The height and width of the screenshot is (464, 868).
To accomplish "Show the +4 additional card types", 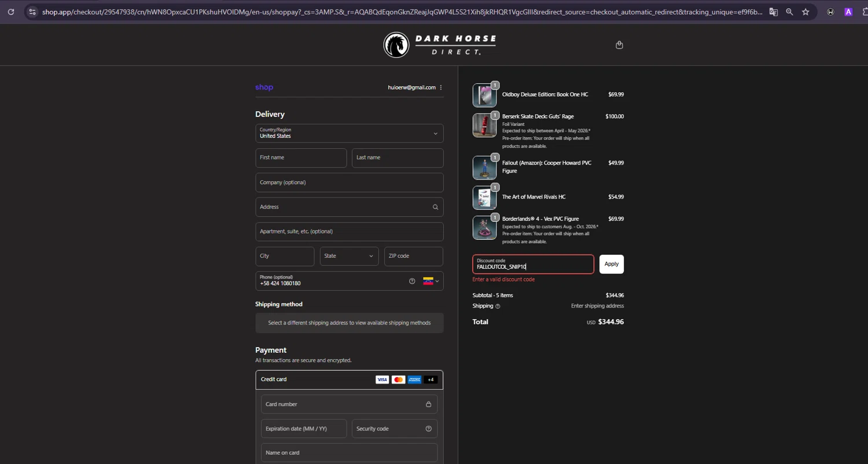I will pyautogui.click(x=431, y=379).
